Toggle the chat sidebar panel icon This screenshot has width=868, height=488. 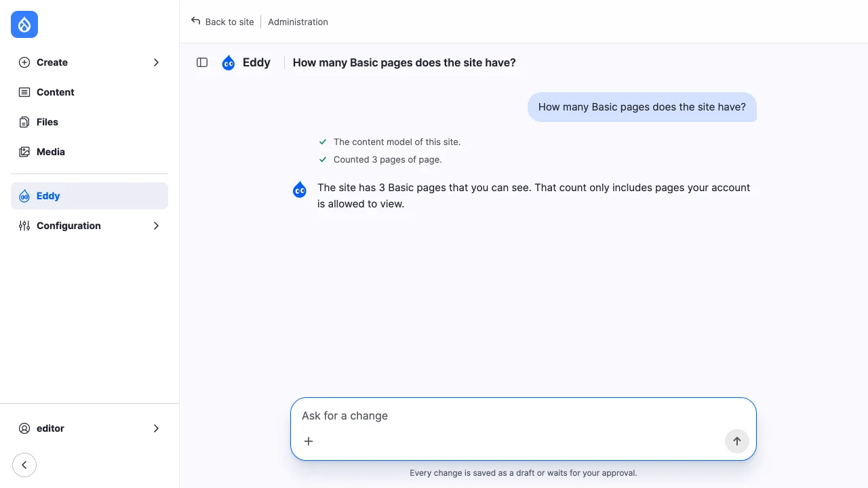[x=202, y=62]
